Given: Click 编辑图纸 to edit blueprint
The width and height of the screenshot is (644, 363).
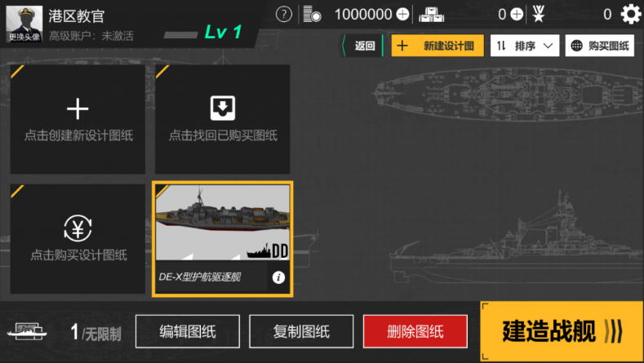Looking at the screenshot, I should [188, 331].
